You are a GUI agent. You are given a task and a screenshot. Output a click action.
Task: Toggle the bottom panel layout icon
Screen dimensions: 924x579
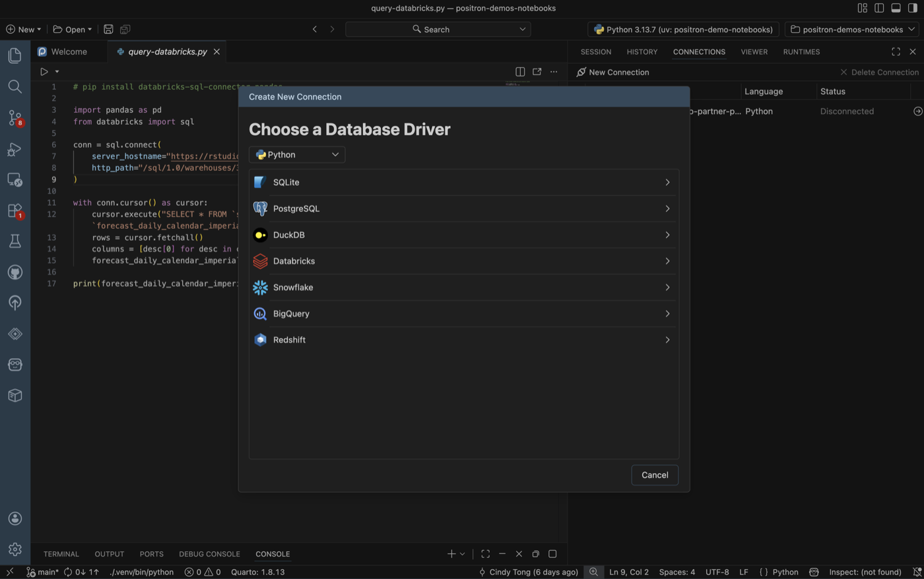pyautogui.click(x=896, y=8)
